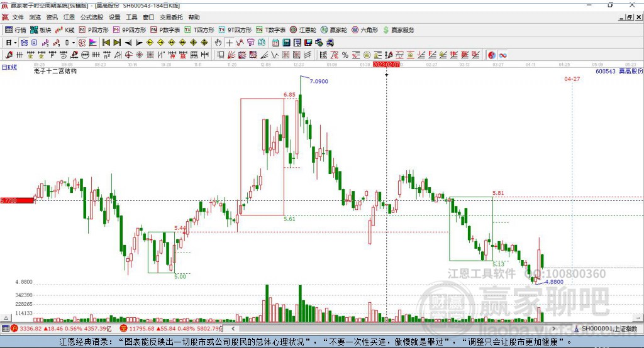Click the Shanghai index 3336.82 status entry
Image resolution: width=644 pixels, height=348 pixels.
tap(61, 329)
